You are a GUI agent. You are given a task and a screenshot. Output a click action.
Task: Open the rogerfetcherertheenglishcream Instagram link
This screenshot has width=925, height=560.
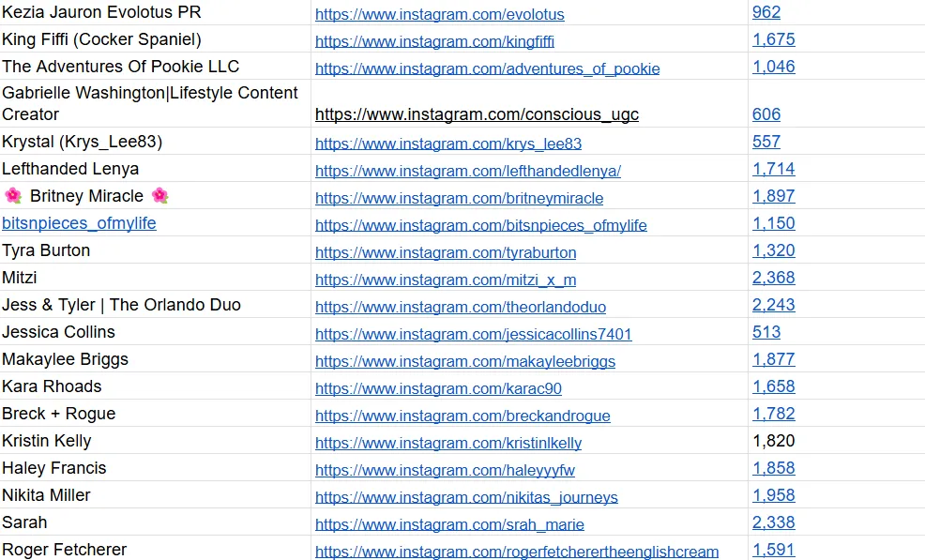click(516, 552)
